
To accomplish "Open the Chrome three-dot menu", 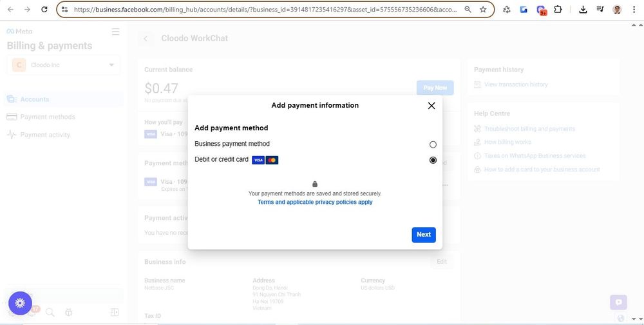I will coord(634,10).
